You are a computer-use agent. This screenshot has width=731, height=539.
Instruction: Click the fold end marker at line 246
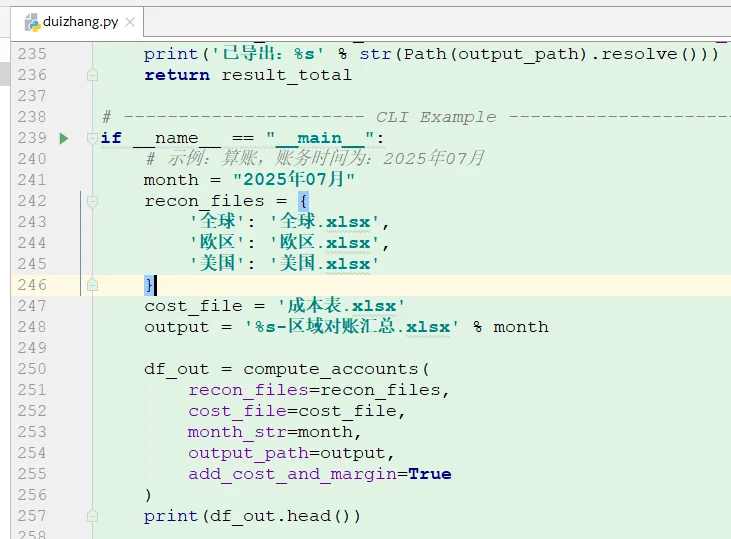tap(92, 285)
